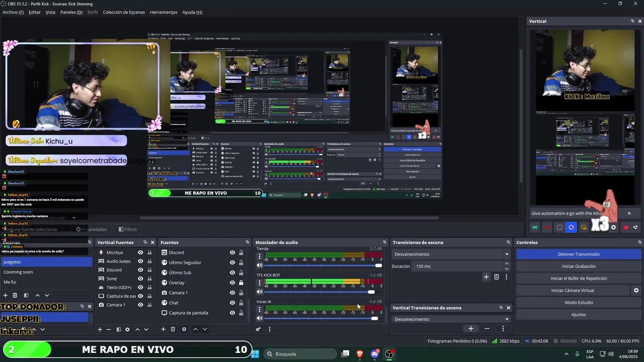Click Iniciar el Búfer de Repetición
Screen dimensions: 644x362
click(x=579, y=279)
